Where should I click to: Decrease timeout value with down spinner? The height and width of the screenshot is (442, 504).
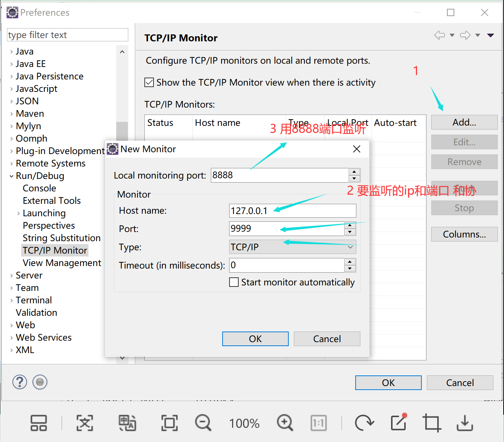coord(350,269)
